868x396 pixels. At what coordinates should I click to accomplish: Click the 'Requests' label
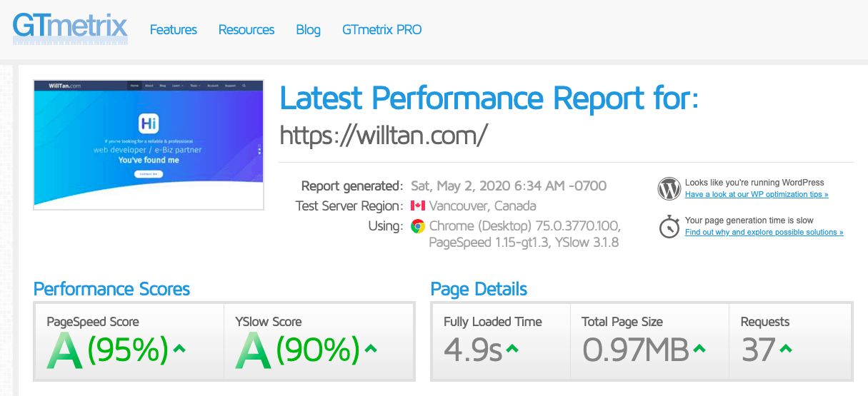(765, 322)
